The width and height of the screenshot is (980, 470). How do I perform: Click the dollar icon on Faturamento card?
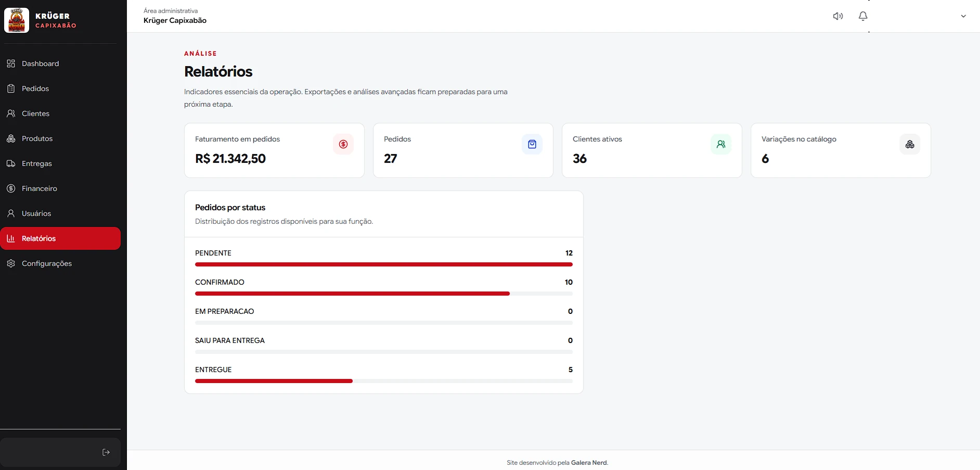coord(343,144)
